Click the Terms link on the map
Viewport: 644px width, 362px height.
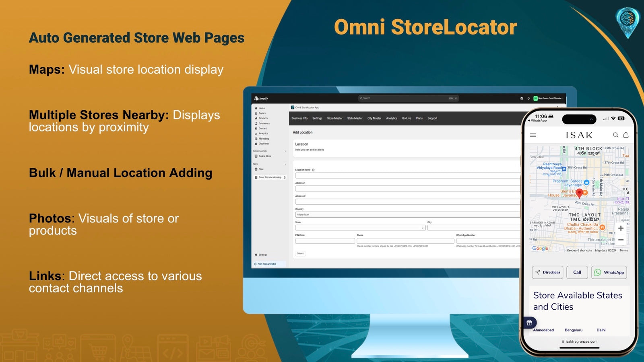point(623,251)
